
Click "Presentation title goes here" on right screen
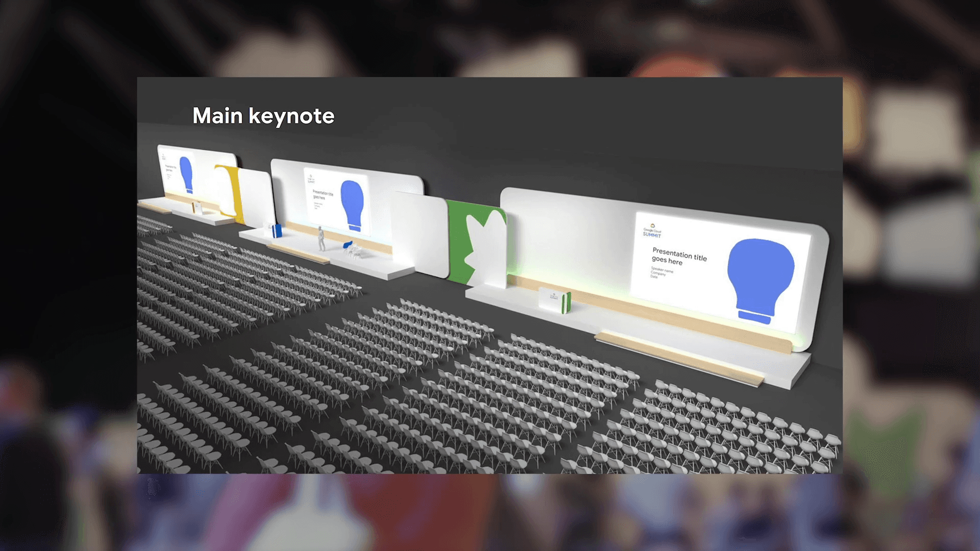(678, 256)
